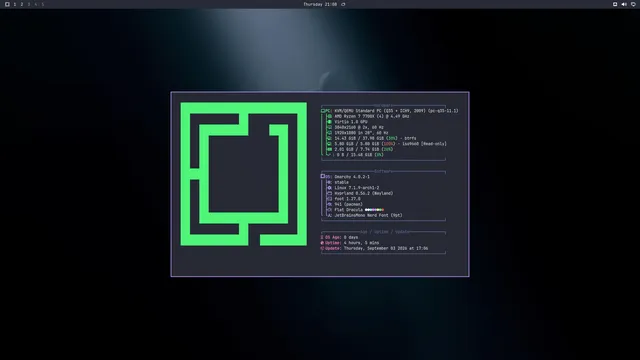Click the Uptime icon

[322, 243]
